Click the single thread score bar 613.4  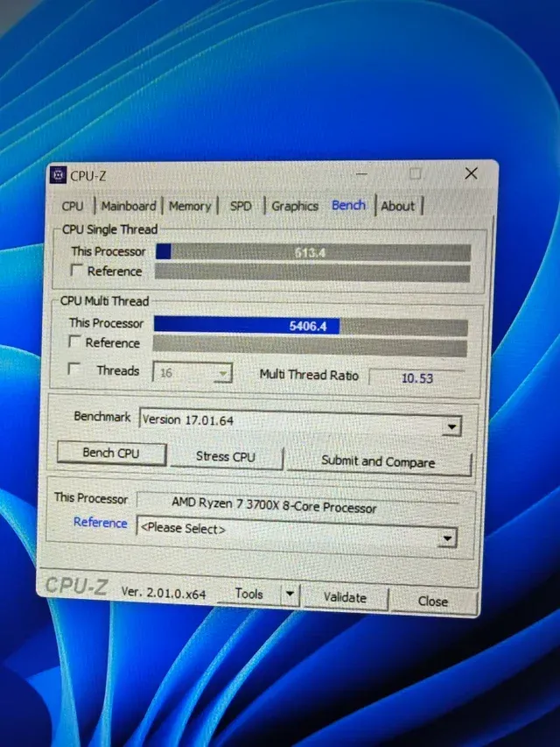313,252
